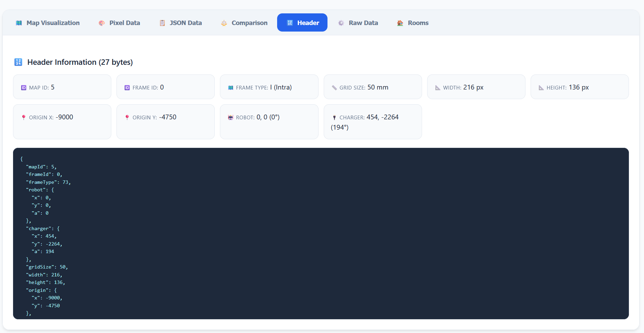Click the map icon on Map Visualization
Image resolution: width=644 pixels, height=333 pixels.
(x=19, y=23)
